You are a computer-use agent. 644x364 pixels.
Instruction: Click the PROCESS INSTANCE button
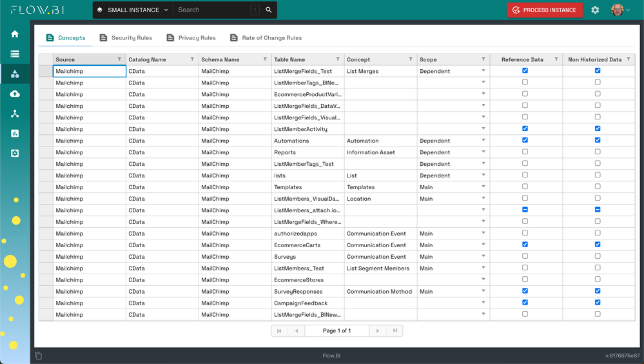[x=545, y=10]
